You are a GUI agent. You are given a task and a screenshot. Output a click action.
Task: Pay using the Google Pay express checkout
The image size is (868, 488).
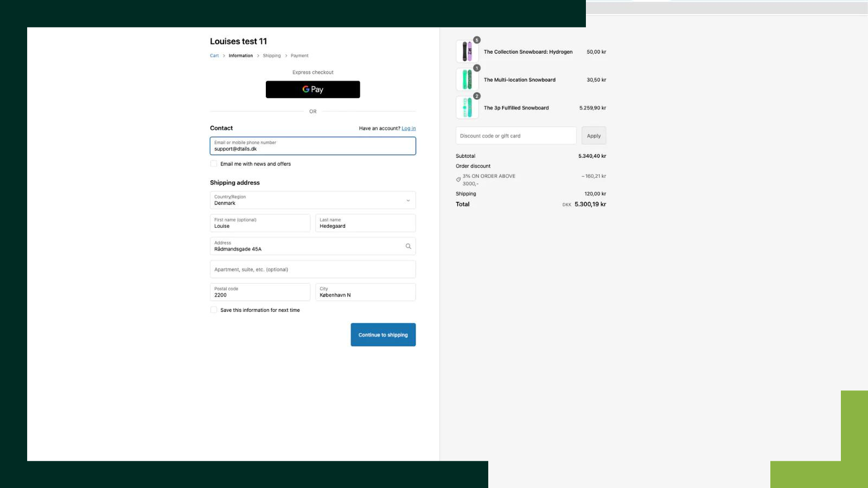tap(312, 89)
